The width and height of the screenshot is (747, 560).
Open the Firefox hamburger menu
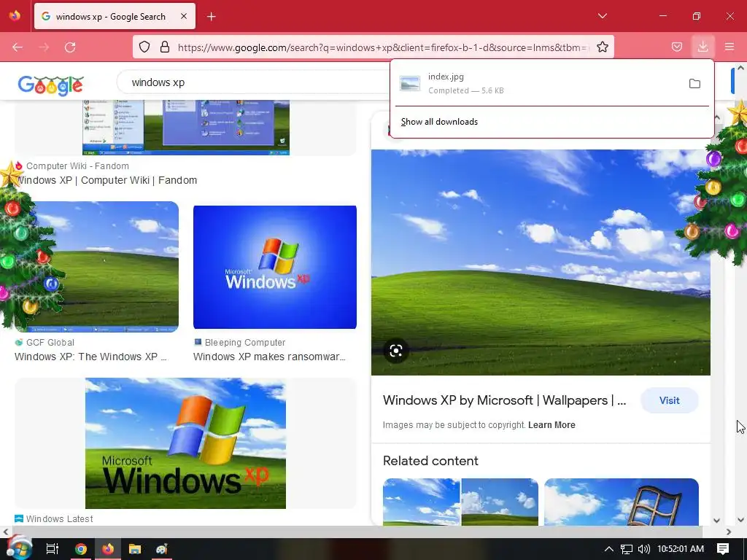pos(729,47)
